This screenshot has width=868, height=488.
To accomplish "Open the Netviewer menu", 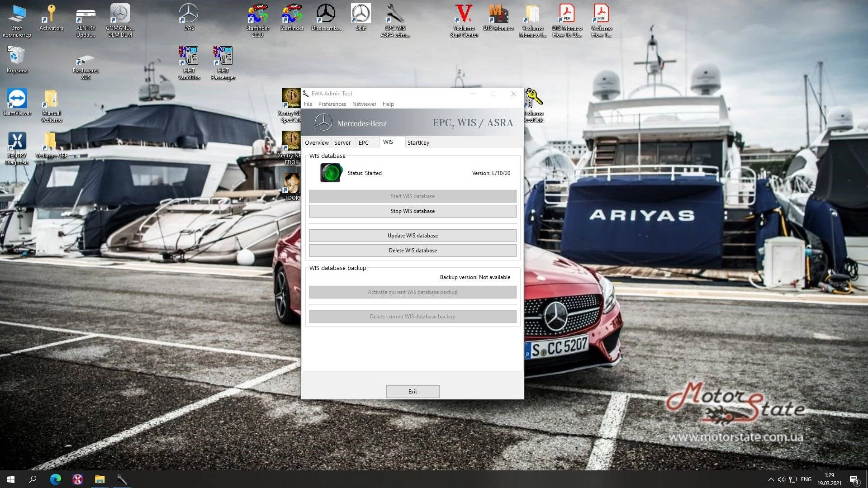I will click(364, 104).
